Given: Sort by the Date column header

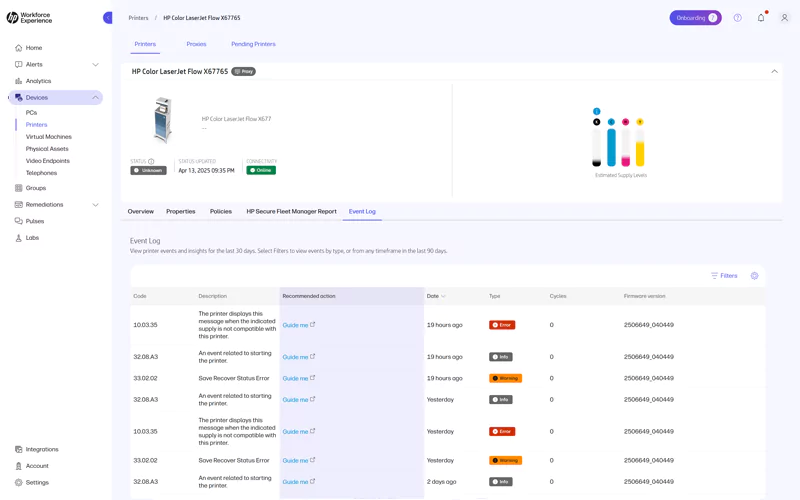Looking at the screenshot, I should click(x=436, y=296).
